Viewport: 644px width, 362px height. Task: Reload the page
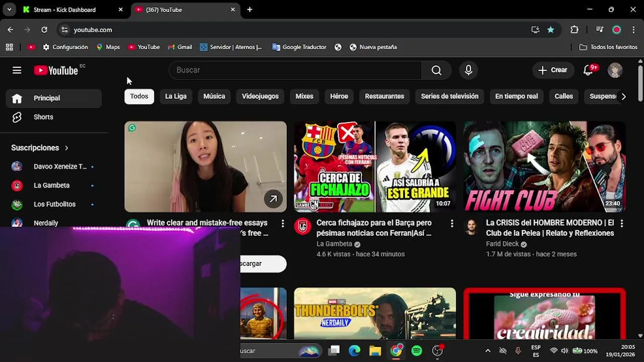point(44,30)
